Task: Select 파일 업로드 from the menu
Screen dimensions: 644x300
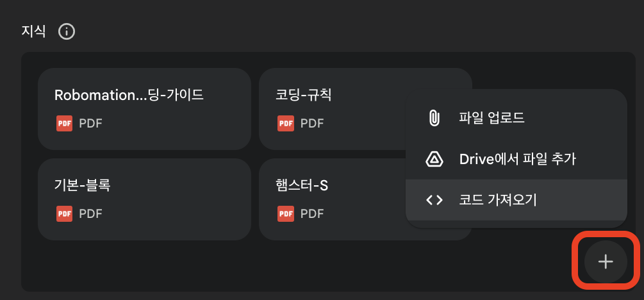Action: coord(491,118)
